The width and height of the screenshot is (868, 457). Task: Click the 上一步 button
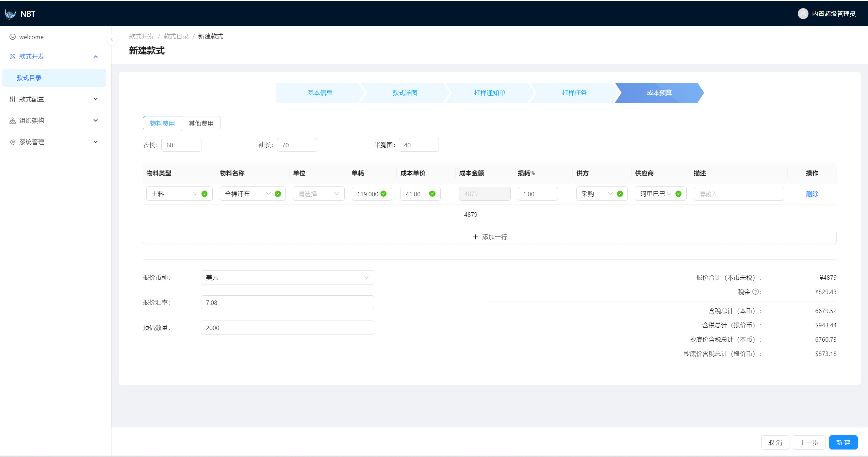pos(809,442)
